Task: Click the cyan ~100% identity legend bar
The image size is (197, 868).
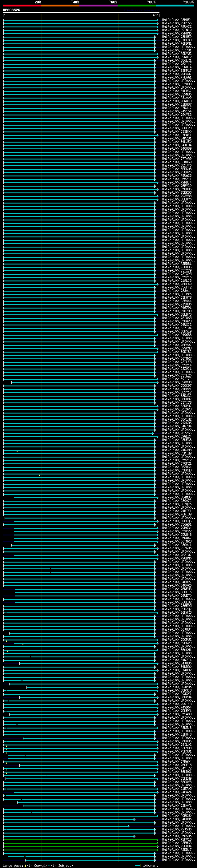Action: click(175, 6)
